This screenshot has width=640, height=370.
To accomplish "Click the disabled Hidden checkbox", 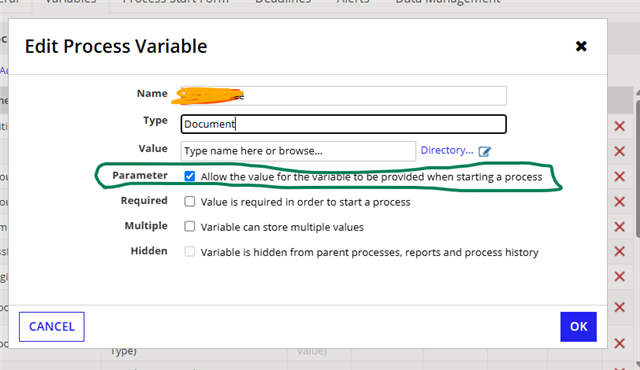I will point(189,251).
